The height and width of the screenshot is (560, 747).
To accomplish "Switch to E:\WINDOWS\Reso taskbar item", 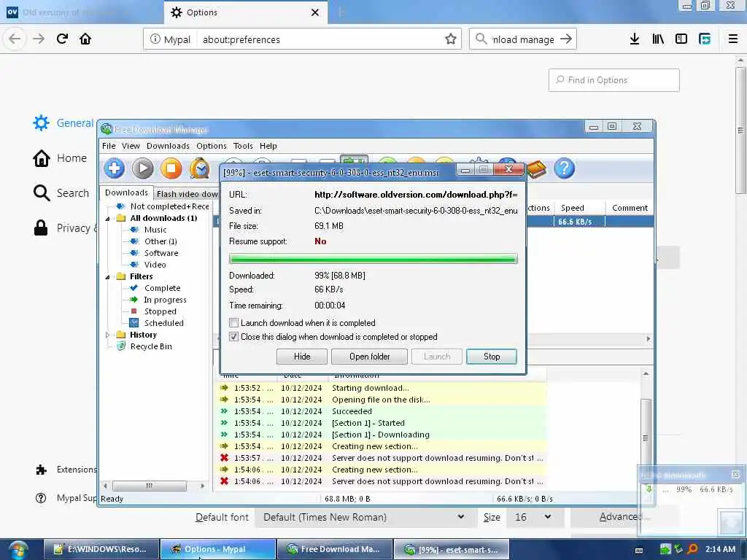I will 101,550.
